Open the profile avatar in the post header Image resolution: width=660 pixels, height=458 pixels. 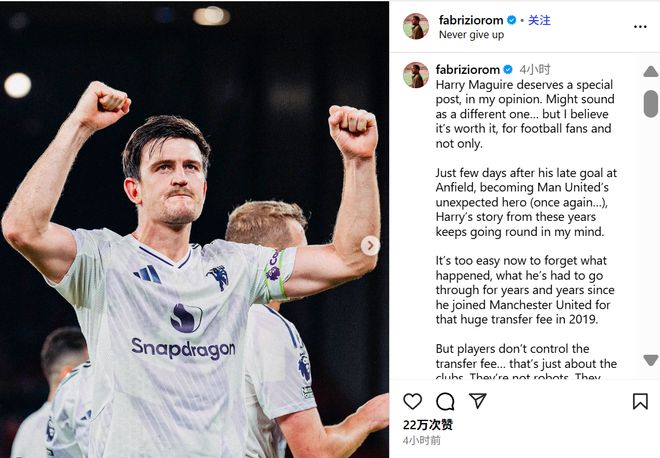tap(416, 26)
